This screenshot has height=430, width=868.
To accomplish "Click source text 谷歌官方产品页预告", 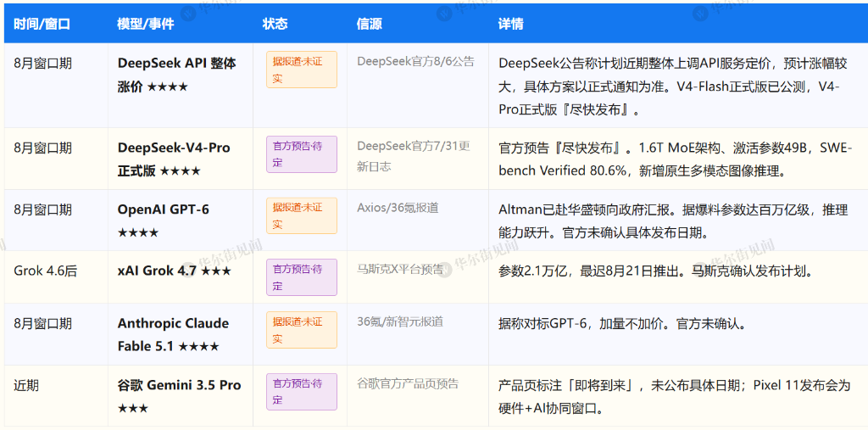I will point(408,383).
